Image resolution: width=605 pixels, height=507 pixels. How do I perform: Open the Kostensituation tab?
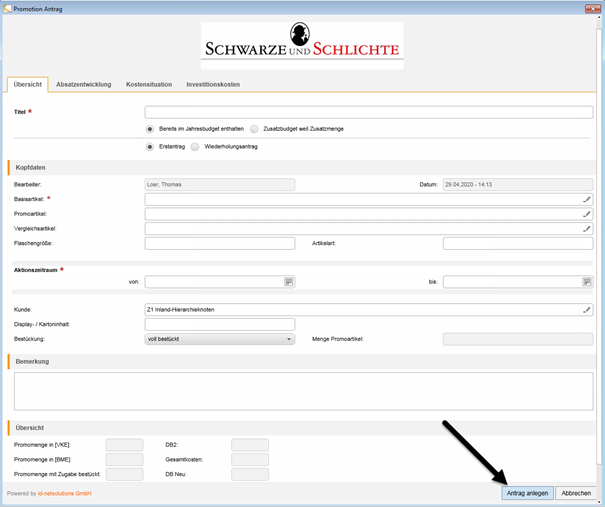[x=148, y=84]
